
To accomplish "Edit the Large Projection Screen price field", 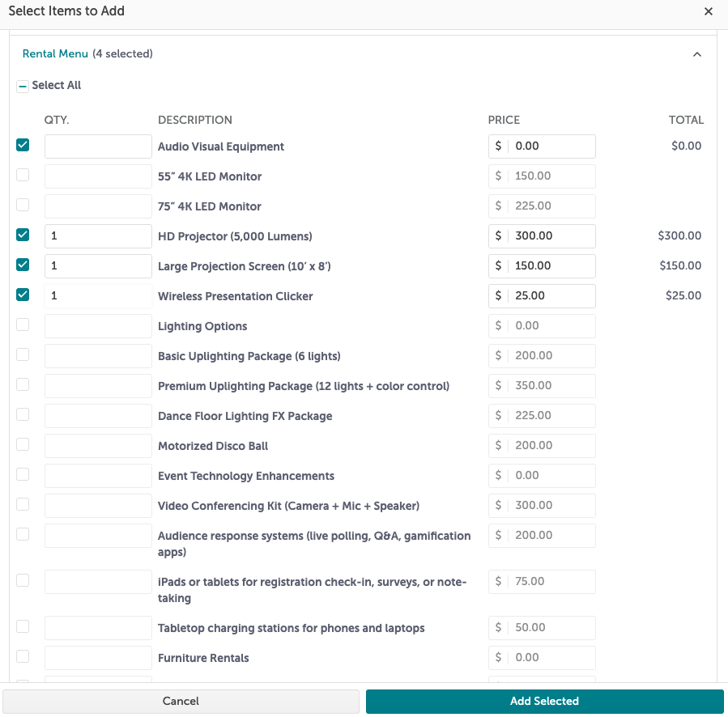I will pyautogui.click(x=542, y=266).
